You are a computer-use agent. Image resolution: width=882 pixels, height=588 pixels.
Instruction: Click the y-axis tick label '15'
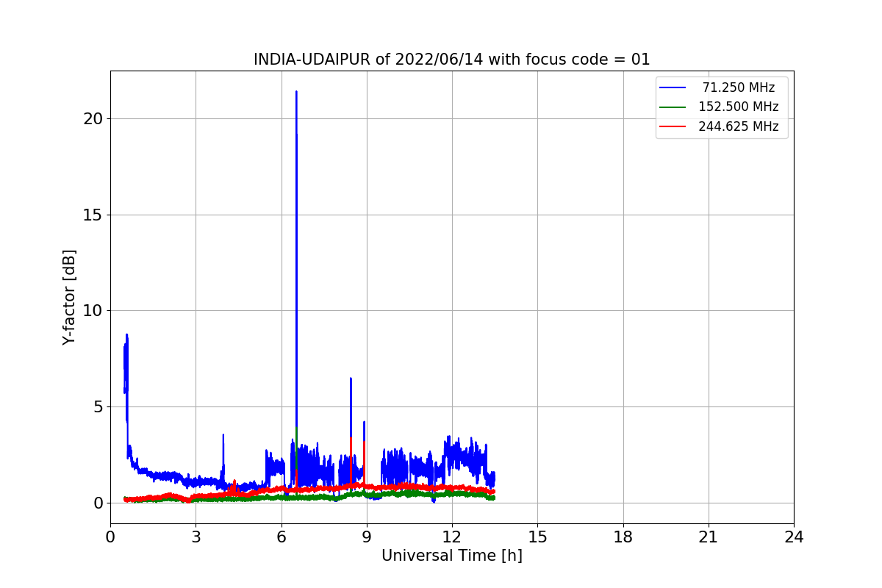point(93,215)
